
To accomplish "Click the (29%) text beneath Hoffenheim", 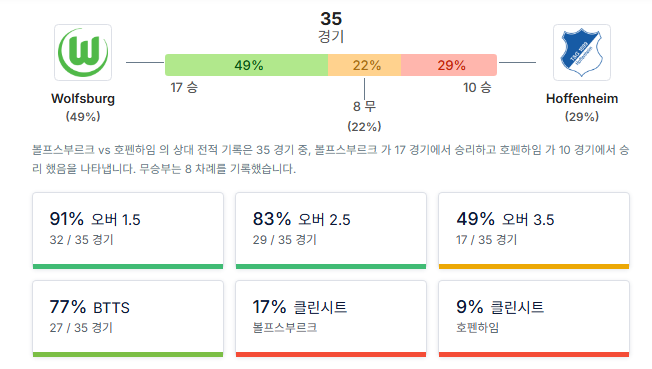I will tap(582, 116).
